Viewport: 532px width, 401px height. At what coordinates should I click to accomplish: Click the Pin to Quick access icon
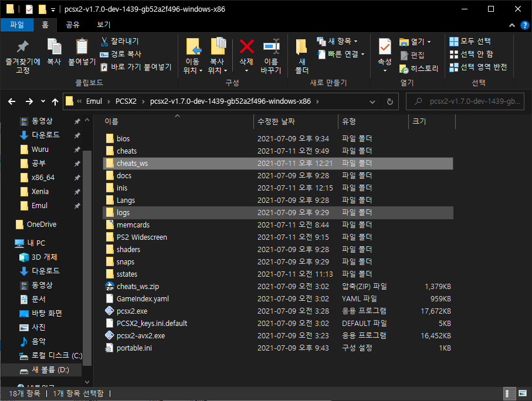click(x=23, y=47)
